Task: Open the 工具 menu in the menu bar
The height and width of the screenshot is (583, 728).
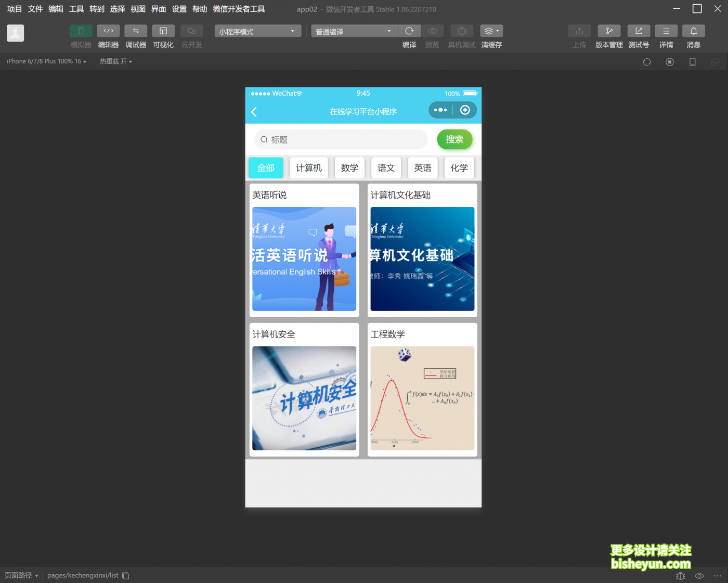Action: pos(76,9)
